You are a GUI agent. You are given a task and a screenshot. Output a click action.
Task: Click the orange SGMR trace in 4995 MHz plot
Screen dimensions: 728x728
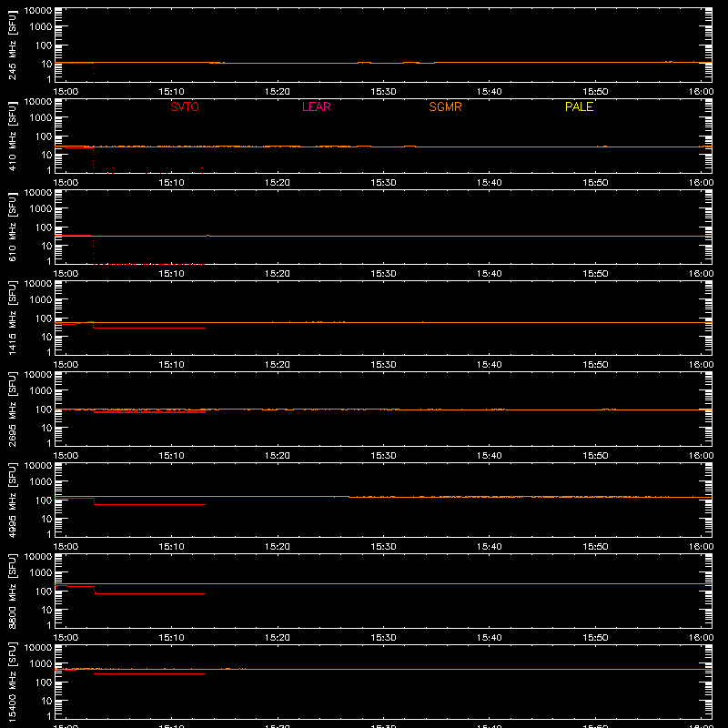383,497
